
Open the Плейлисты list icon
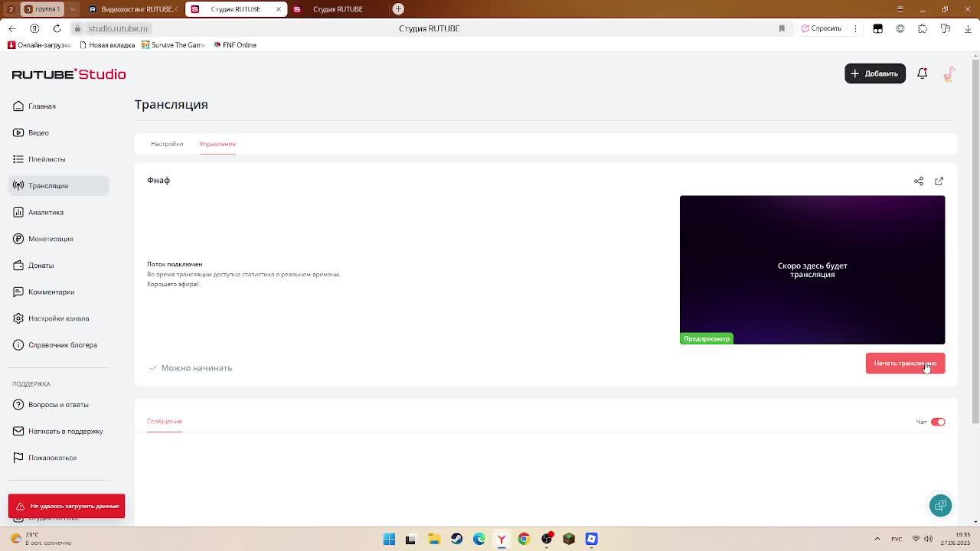[18, 159]
